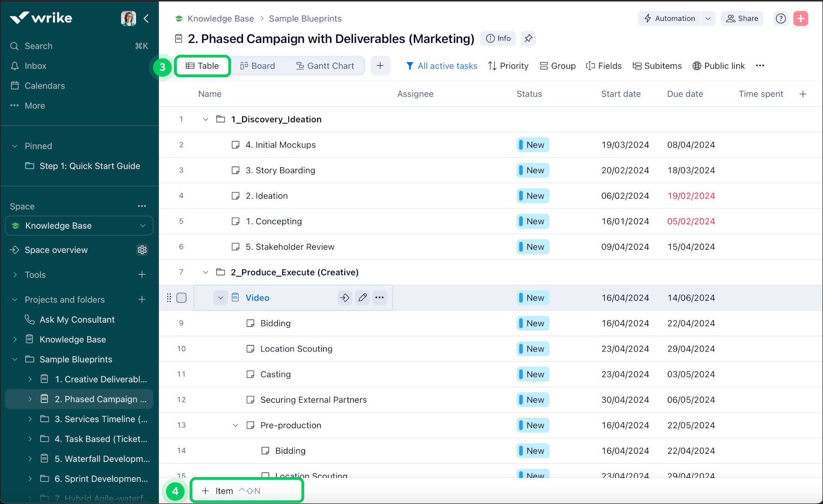Image resolution: width=823 pixels, height=504 pixels.
Task: Collapse the 1_Discovery_Ideation folder
Action: pos(206,119)
